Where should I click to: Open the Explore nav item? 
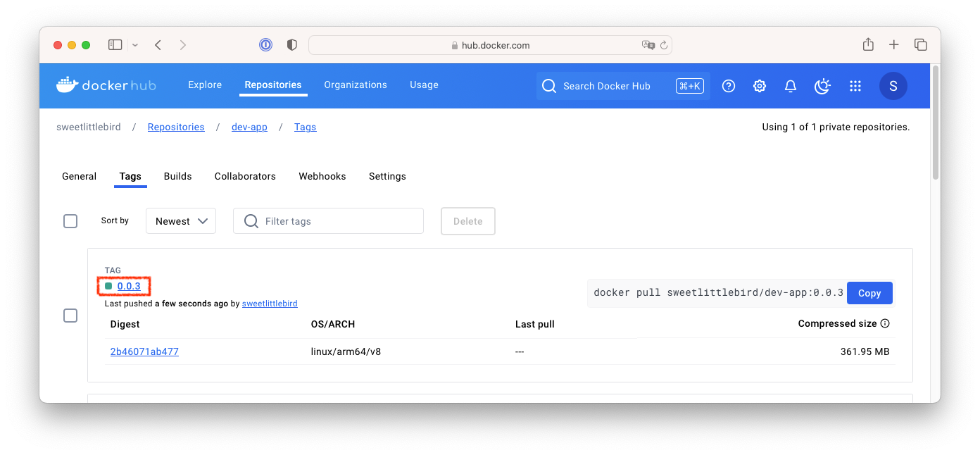coord(205,85)
